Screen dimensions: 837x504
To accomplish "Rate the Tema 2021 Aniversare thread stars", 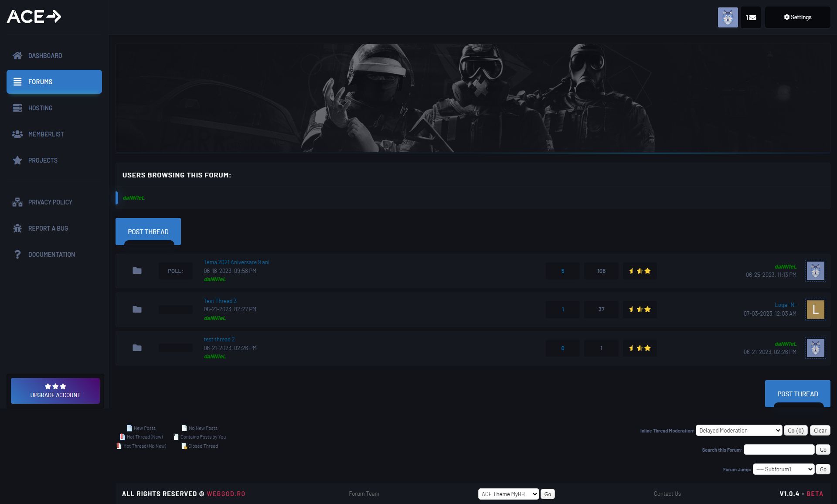I will click(x=640, y=271).
